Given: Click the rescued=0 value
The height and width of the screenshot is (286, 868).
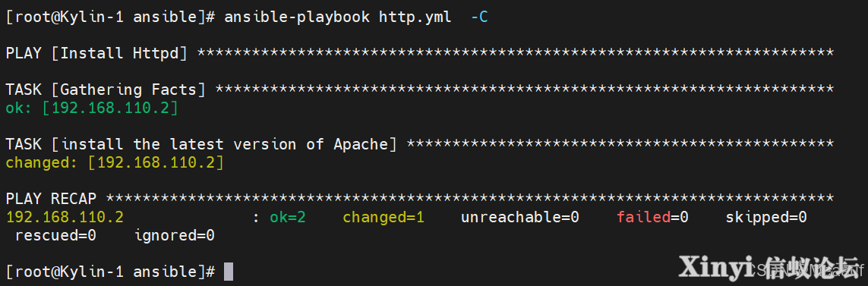Looking at the screenshot, I should 56,235.
